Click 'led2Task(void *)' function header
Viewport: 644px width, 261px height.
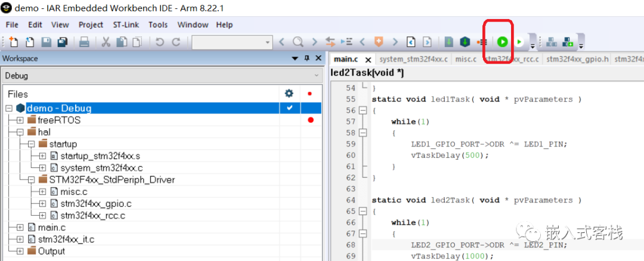click(x=367, y=73)
